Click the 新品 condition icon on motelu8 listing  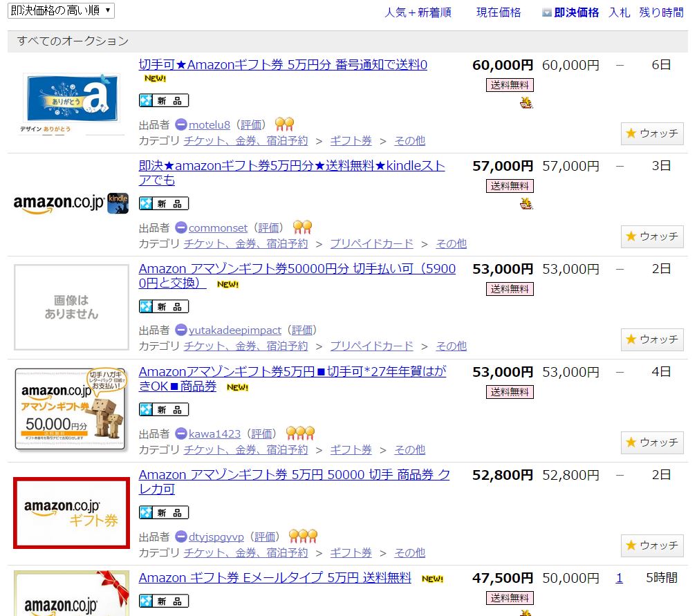[x=164, y=100]
